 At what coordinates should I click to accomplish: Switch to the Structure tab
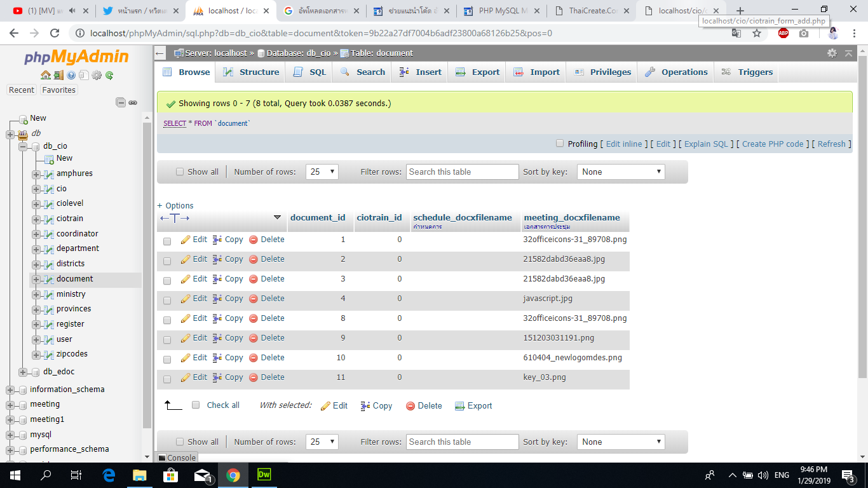[x=251, y=72]
